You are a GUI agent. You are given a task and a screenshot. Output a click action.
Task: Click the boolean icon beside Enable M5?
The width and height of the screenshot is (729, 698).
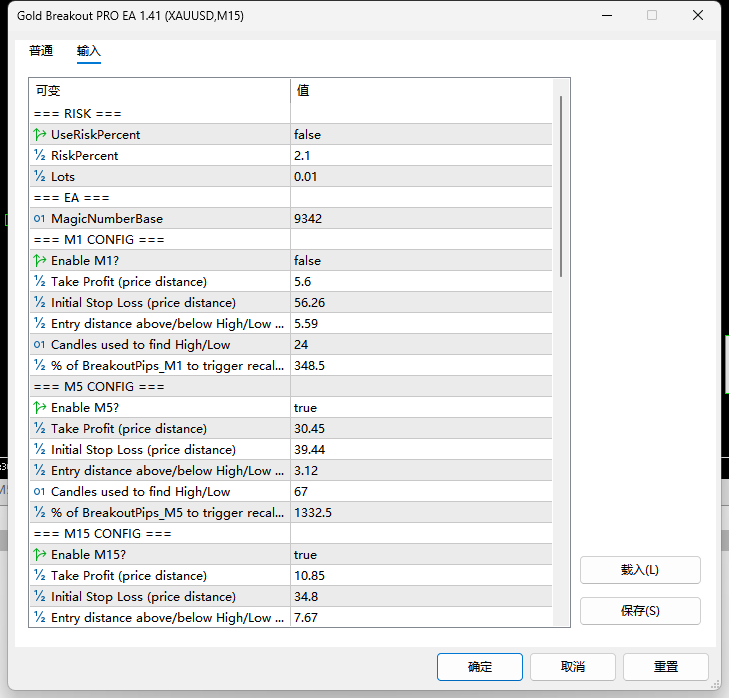[x=40, y=408]
